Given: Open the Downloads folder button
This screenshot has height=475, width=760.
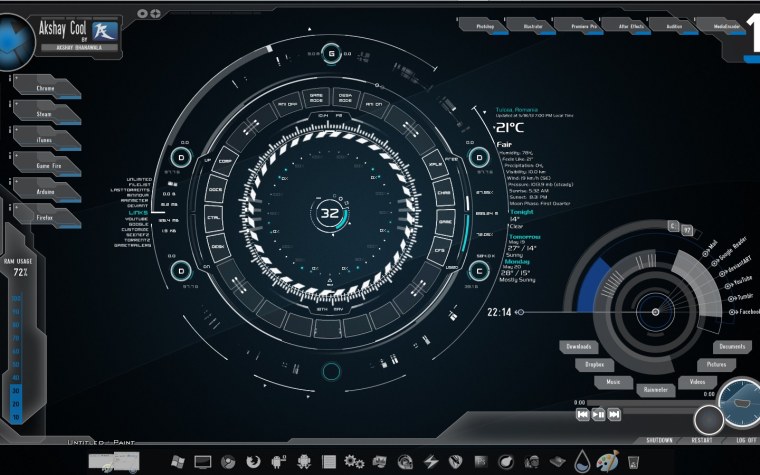Looking at the screenshot, I should click(579, 347).
